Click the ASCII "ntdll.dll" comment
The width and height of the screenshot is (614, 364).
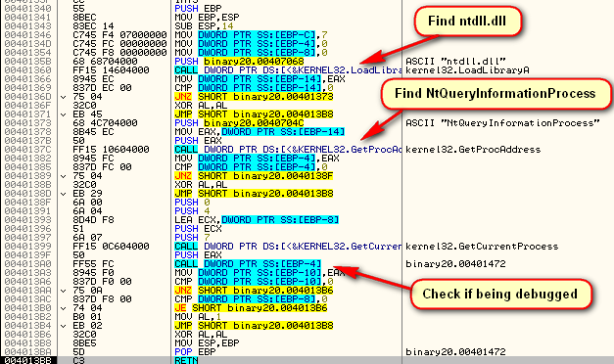pos(455,62)
